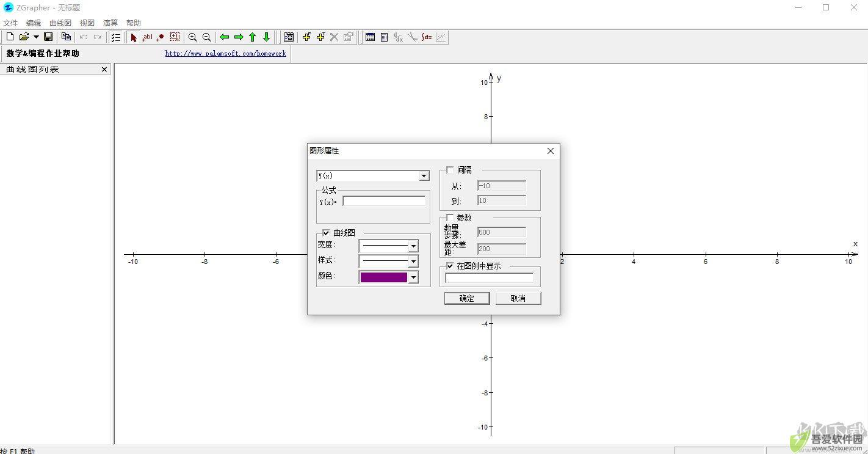Open the 样式 line style dropdown

point(413,261)
